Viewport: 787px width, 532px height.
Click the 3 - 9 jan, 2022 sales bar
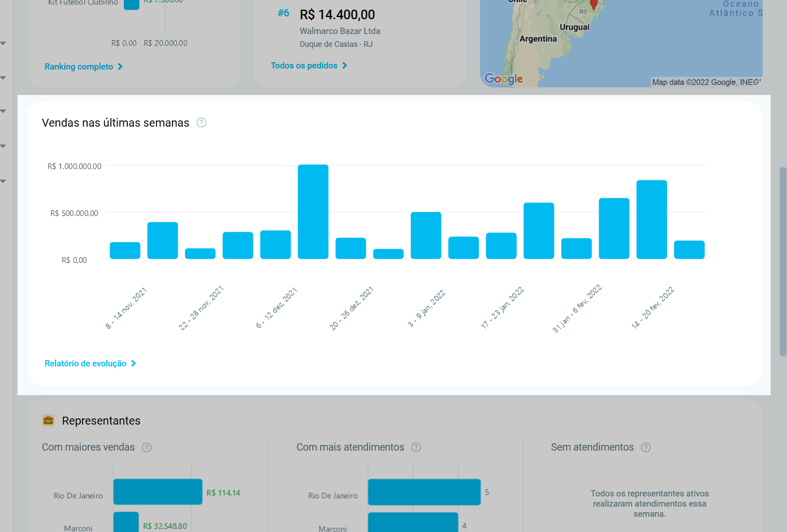[426, 235]
